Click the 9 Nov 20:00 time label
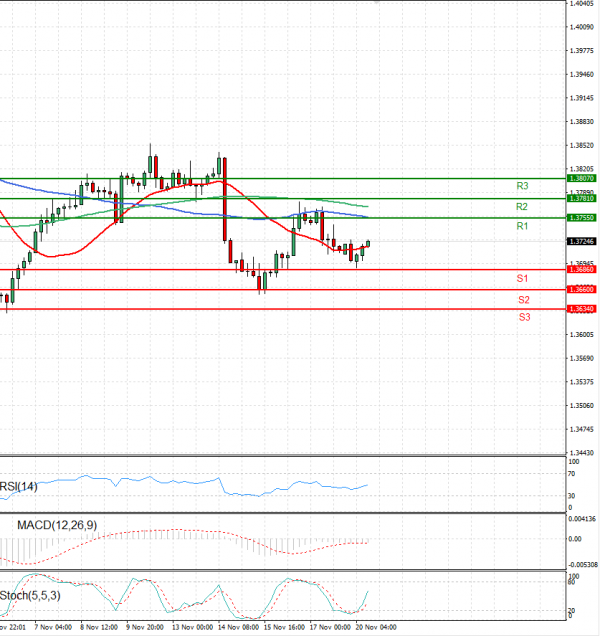Viewport: 600px width, 636px height. pos(145,627)
